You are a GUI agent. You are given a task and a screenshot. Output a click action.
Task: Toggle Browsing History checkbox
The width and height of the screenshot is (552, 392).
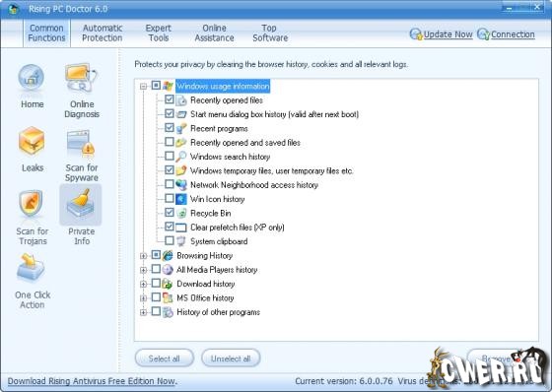coord(156,255)
